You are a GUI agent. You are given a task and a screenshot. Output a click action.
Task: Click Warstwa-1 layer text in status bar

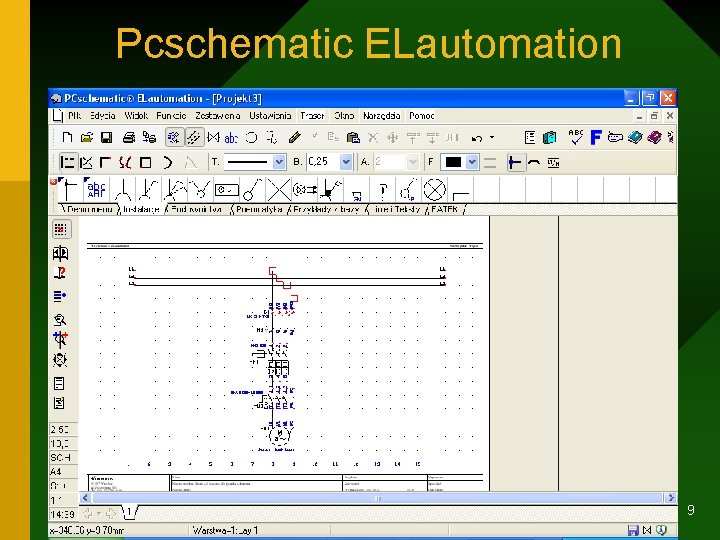(x=225, y=530)
